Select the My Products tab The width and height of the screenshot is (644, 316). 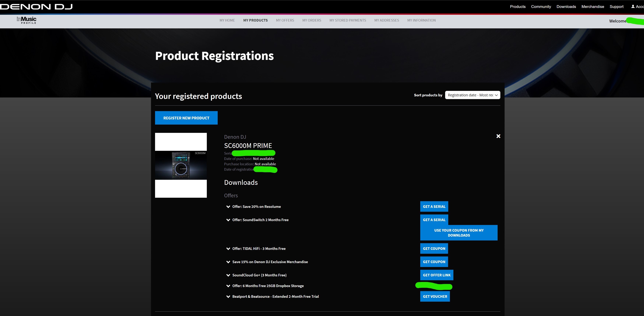255,20
